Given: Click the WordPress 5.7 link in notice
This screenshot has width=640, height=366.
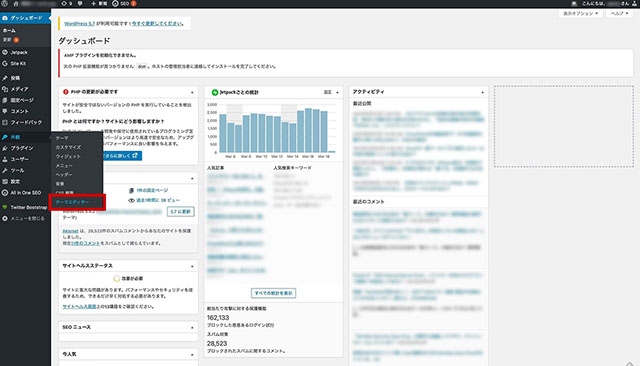Looking at the screenshot, I should [80, 24].
